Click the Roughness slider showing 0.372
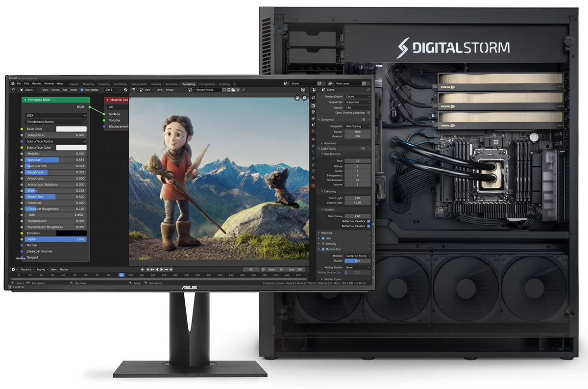 (56, 172)
